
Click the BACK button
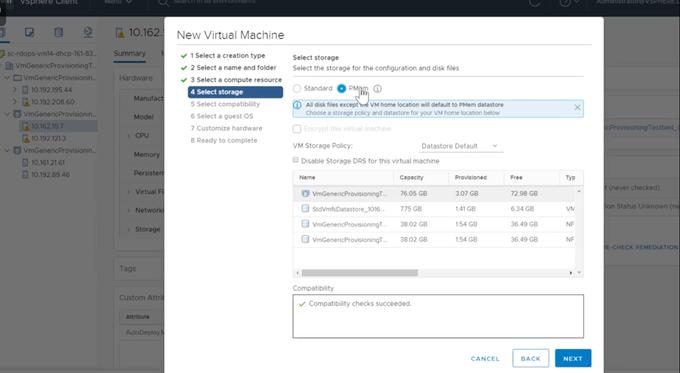pos(530,358)
